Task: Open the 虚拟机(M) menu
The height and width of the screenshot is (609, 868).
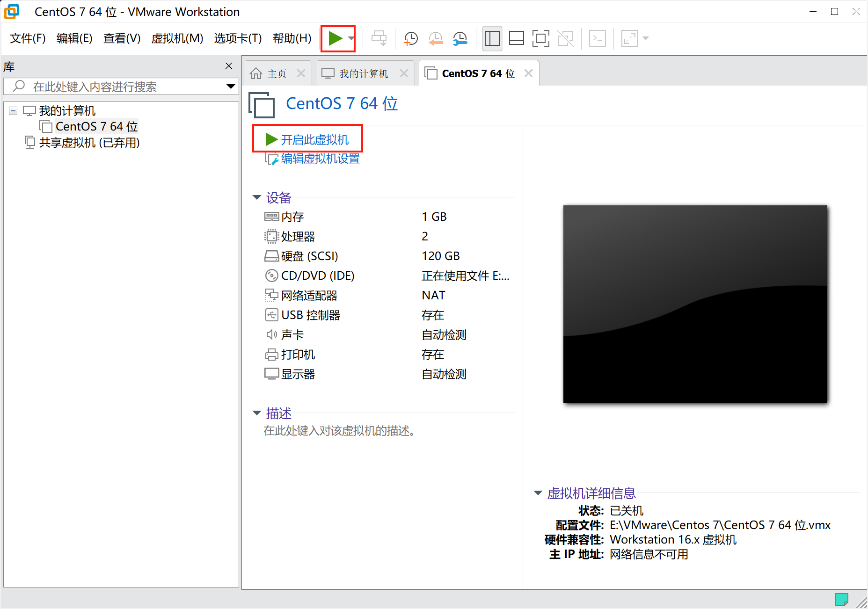Action: [177, 38]
